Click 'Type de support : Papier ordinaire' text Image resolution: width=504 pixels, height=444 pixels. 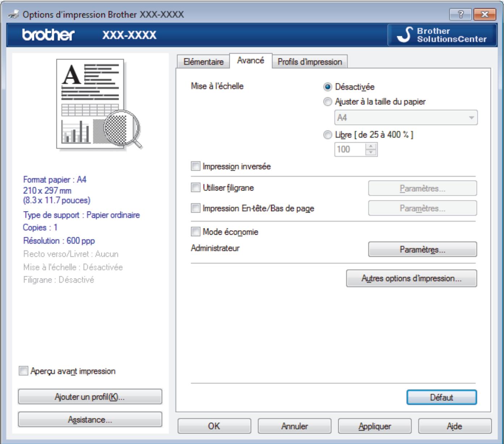point(81,215)
